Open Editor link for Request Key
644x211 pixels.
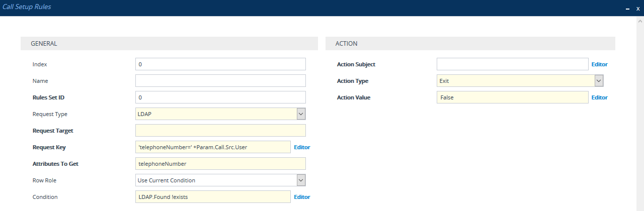pos(302,147)
